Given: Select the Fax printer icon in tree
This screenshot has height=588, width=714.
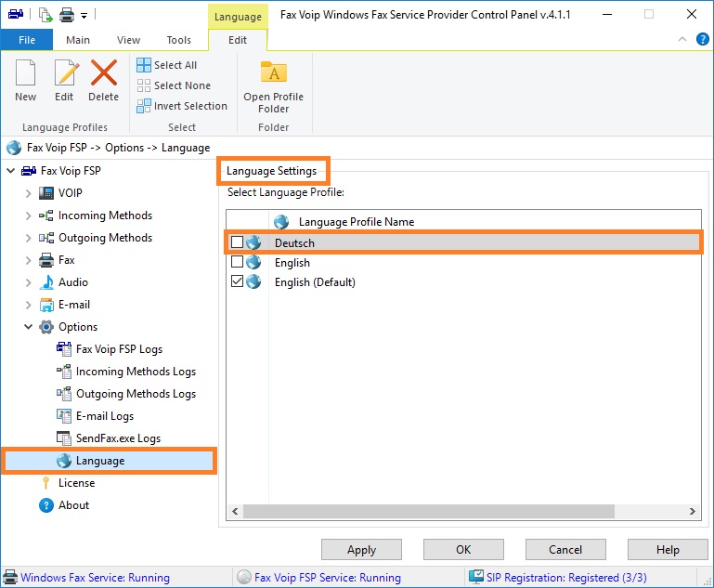Looking at the screenshot, I should pyautogui.click(x=46, y=260).
